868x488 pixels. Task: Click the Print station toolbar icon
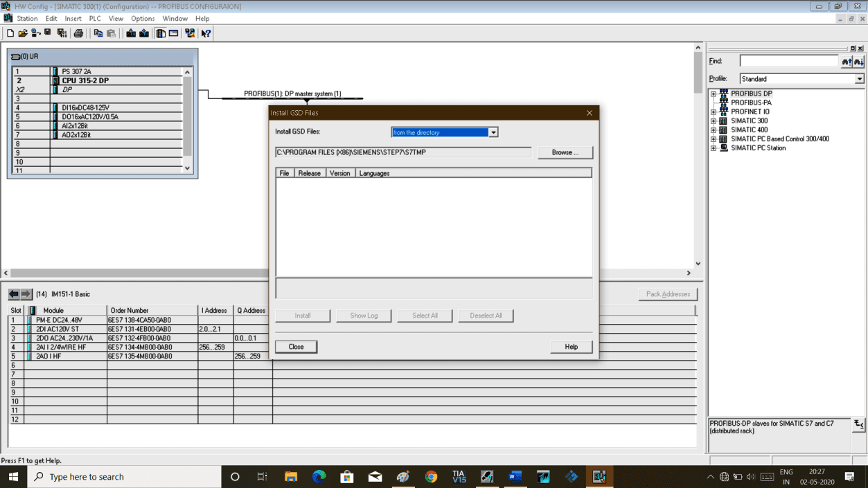(78, 33)
